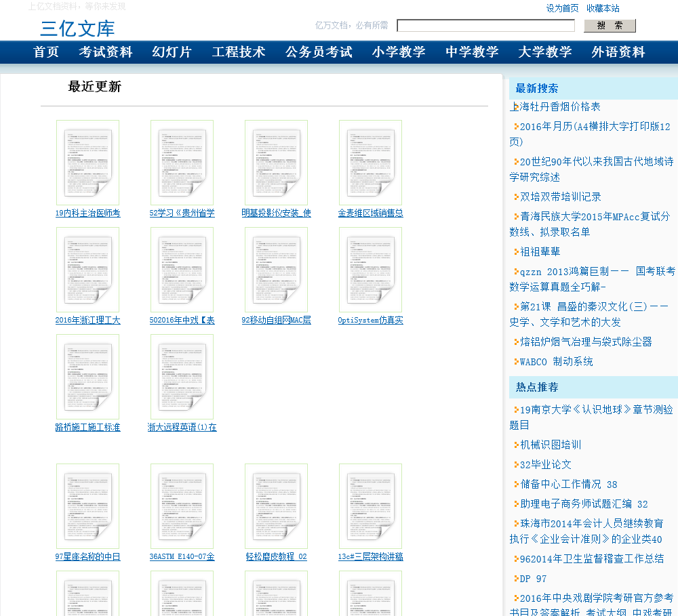
Task: Open 双培双带培训记录 in latest searches
Action: 560,197
